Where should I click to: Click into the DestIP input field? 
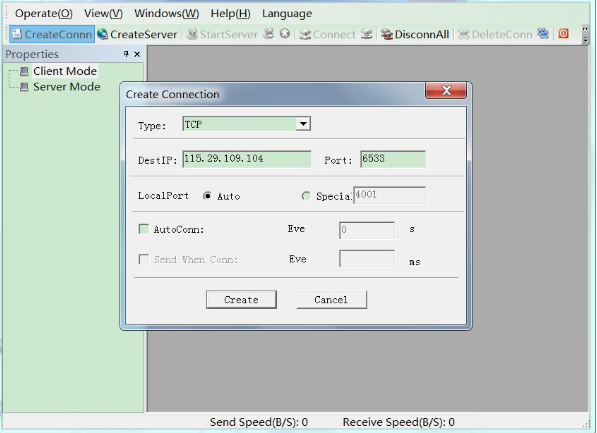pyautogui.click(x=247, y=159)
